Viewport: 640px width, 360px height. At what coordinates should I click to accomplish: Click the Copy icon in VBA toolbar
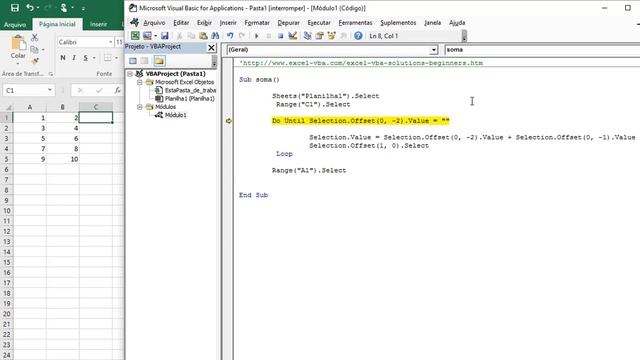[191, 36]
